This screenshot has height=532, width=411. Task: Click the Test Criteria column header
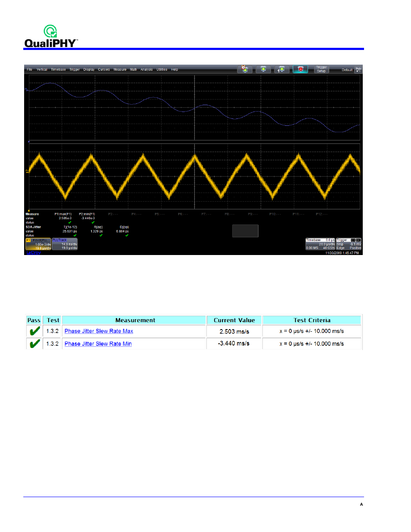pos(312,320)
